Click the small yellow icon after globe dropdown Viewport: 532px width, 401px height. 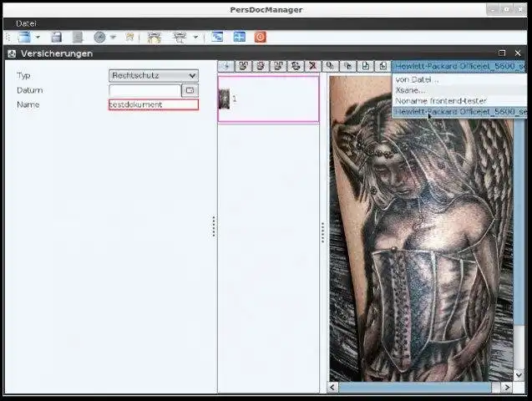[129, 37]
